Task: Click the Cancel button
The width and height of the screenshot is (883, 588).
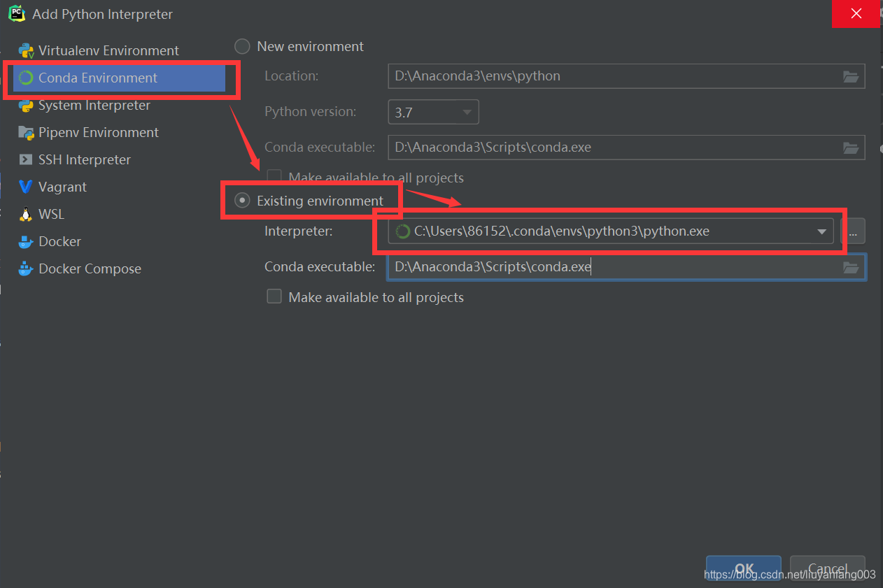Action: click(828, 568)
